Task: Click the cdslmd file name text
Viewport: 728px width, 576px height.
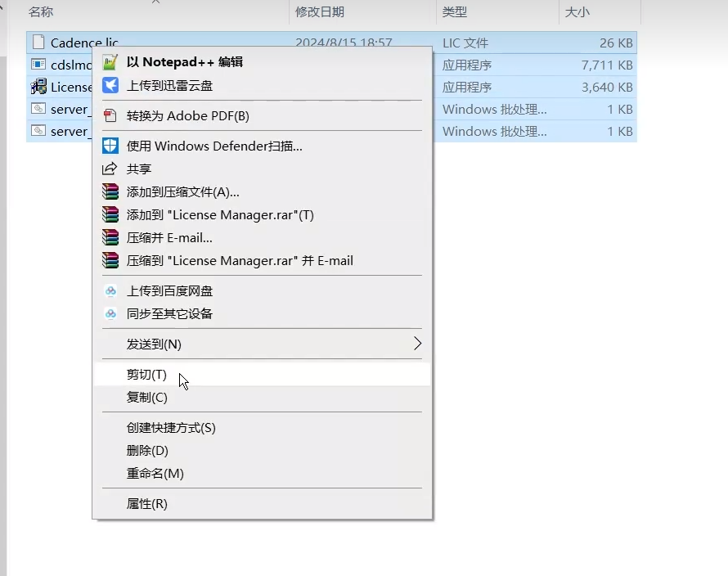Action: (x=71, y=65)
